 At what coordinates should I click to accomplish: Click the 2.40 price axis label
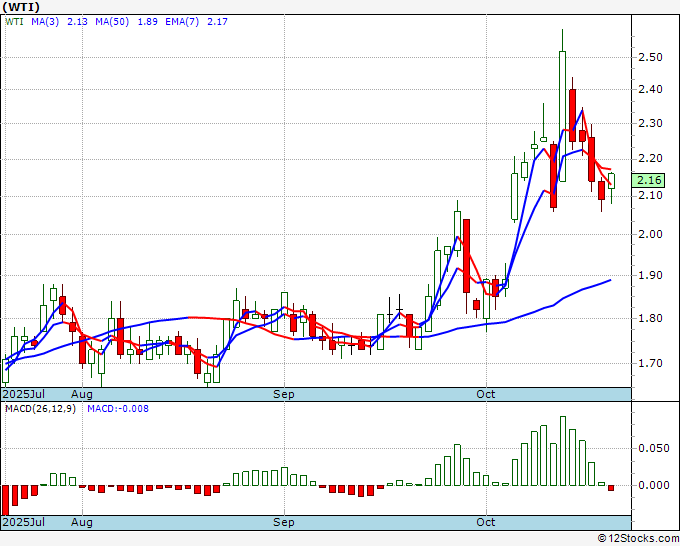[650, 89]
